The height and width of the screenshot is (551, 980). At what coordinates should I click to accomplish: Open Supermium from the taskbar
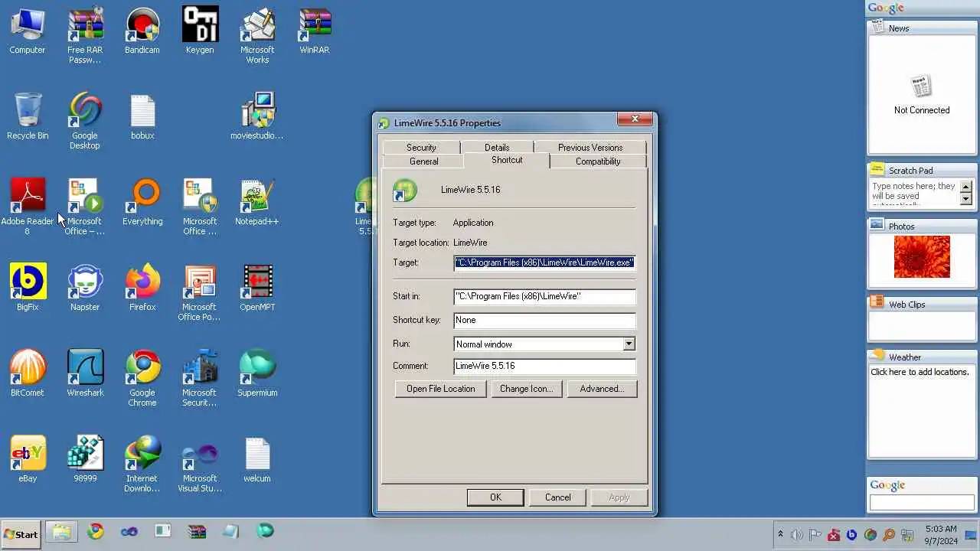tap(265, 531)
